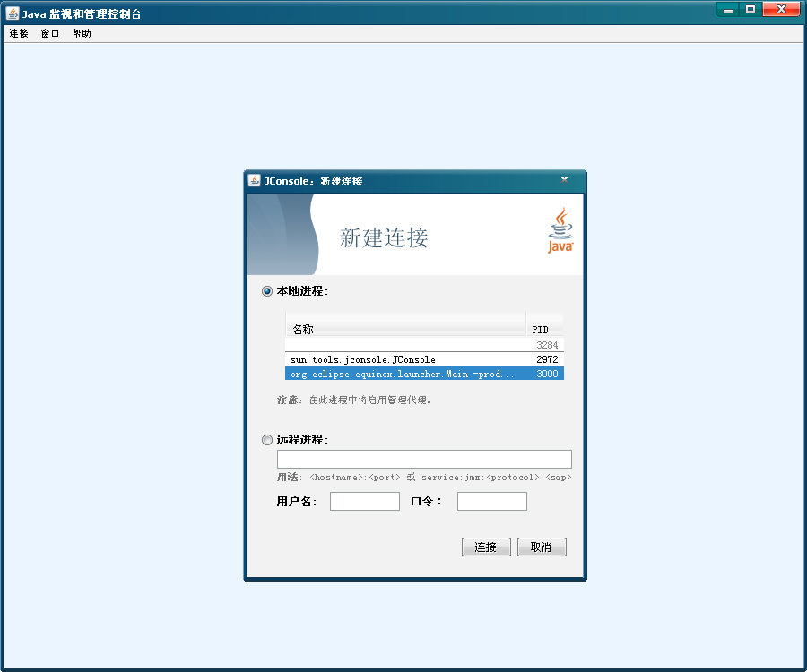Click the 连接 button in the dialog
The height and width of the screenshot is (672, 807).
click(486, 547)
